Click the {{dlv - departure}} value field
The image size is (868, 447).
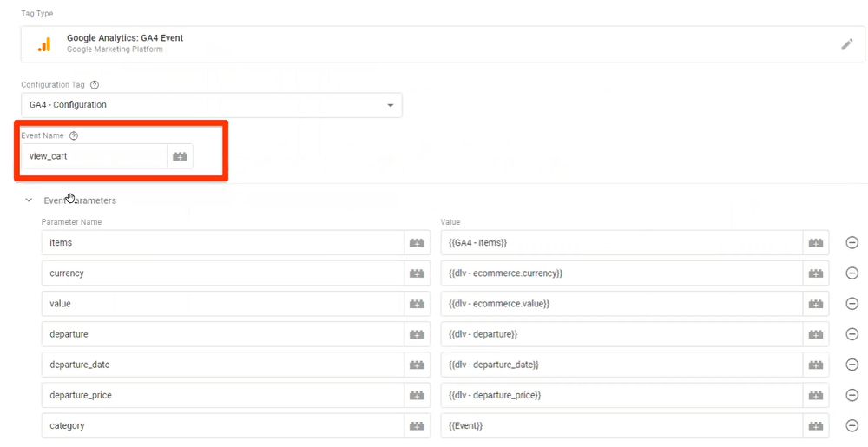click(x=622, y=334)
